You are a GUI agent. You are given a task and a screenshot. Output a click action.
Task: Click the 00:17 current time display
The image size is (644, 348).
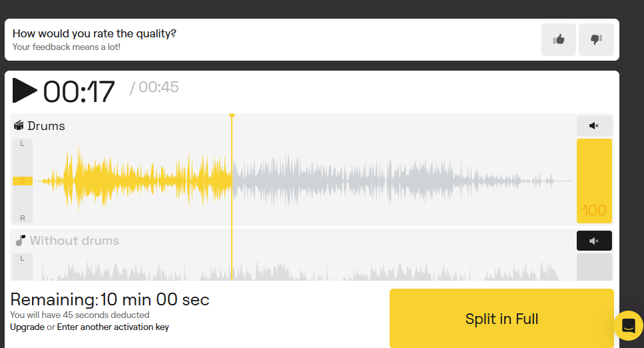coord(79,91)
